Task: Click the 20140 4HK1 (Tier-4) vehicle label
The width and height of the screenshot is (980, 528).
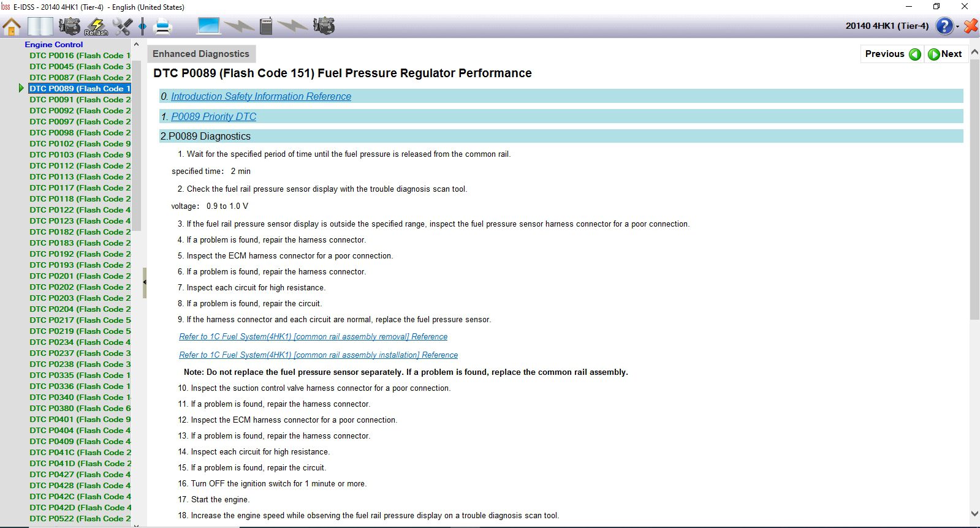Action: [887, 26]
